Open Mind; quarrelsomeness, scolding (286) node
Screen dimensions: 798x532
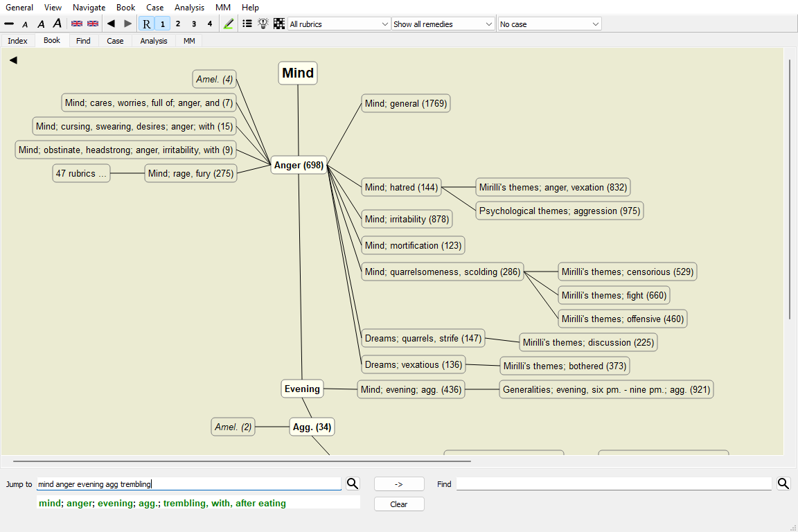(442, 272)
